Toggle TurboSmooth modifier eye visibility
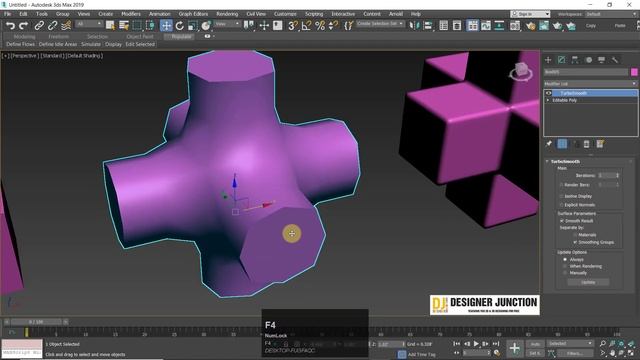 click(548, 93)
